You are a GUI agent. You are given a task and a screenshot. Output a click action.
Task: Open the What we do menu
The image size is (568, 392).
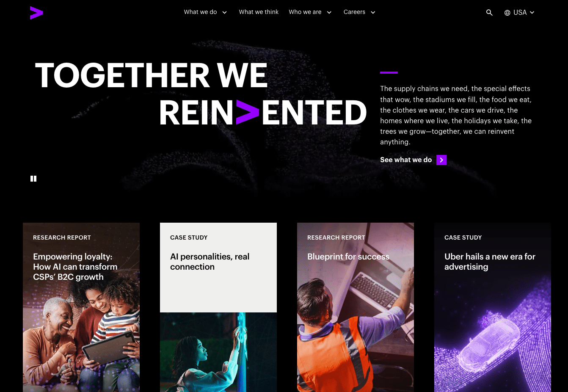click(200, 12)
